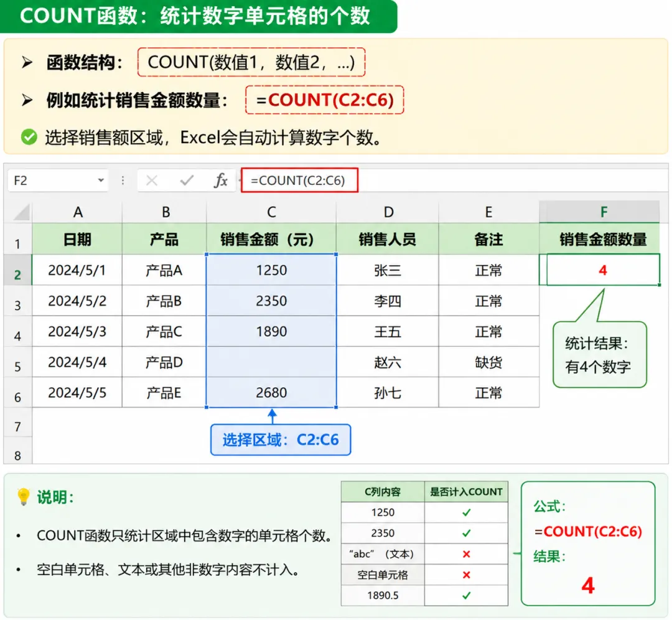Click cell with date 2024/5/2
Viewport: 672px width, 620px height.
tap(78, 301)
